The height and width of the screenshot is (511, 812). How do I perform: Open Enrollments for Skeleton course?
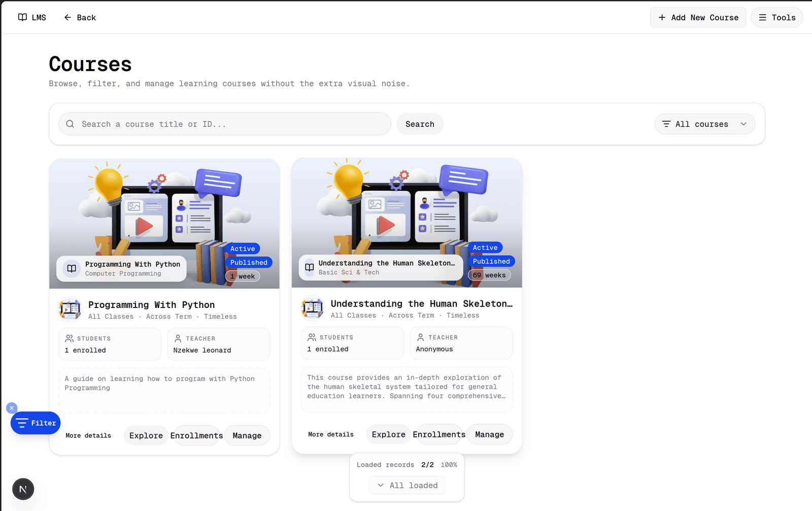(x=439, y=434)
